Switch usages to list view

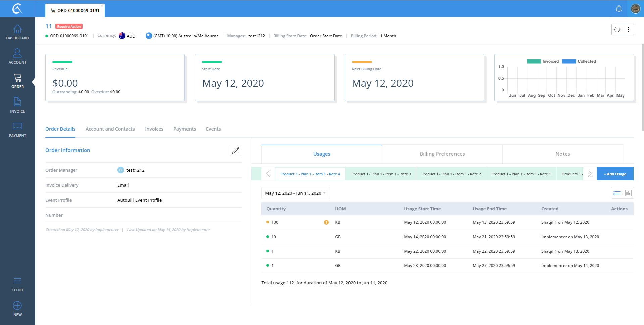click(x=617, y=193)
